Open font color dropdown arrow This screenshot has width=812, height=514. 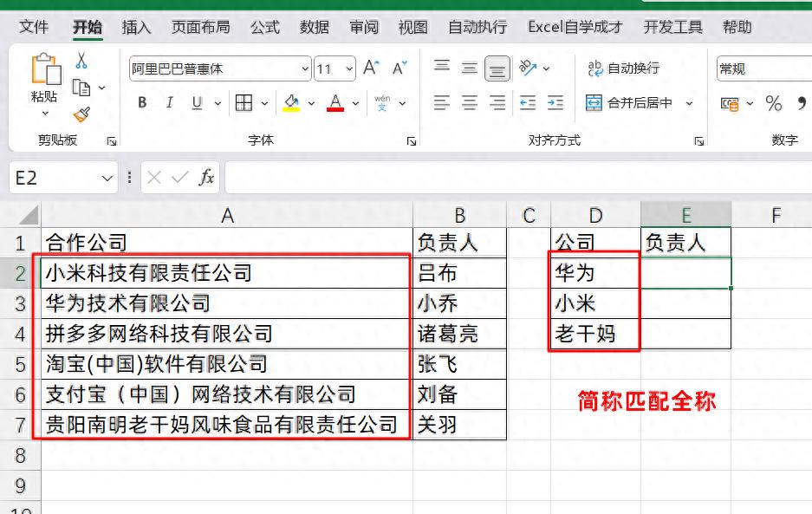[356, 103]
